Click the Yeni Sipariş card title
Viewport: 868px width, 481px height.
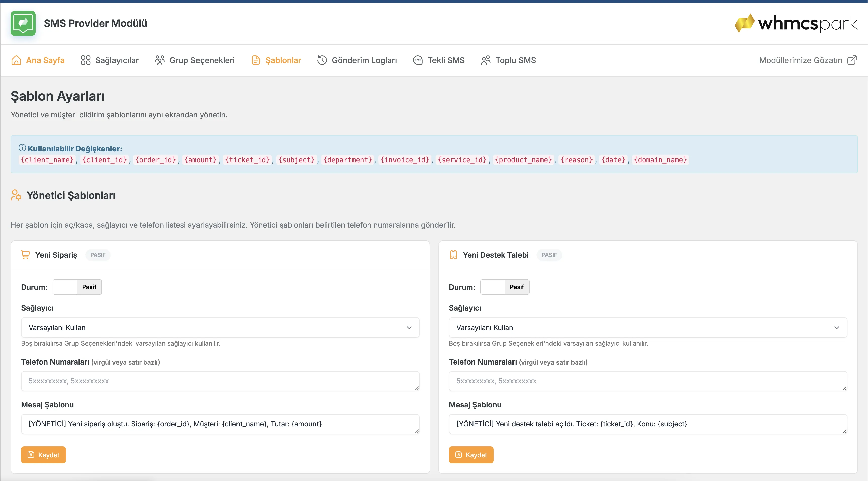tap(56, 255)
